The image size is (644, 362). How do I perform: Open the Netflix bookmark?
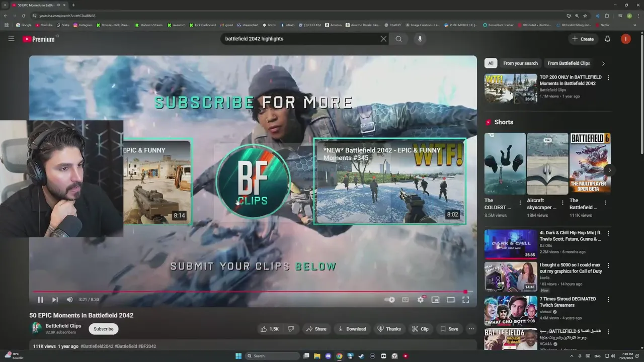pyautogui.click(x=603, y=25)
